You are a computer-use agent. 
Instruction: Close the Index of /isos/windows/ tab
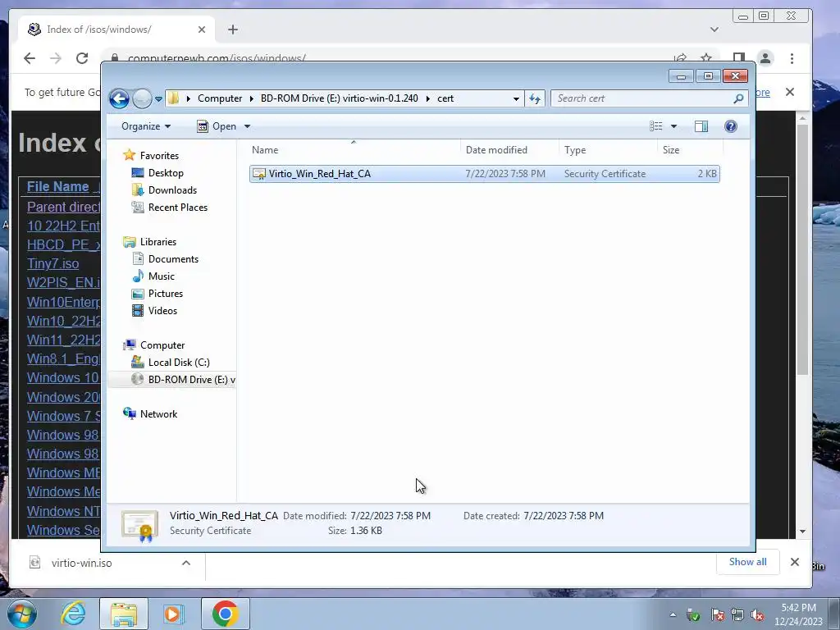[202, 30]
